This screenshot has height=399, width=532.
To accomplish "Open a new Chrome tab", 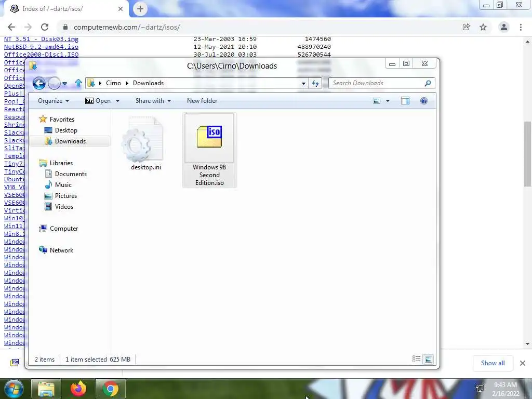I will click(x=140, y=9).
